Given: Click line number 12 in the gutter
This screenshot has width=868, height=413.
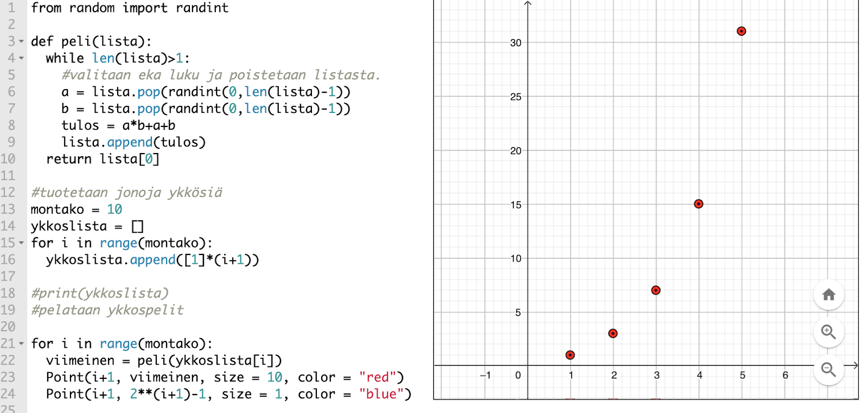Looking at the screenshot, I should 8,193.
